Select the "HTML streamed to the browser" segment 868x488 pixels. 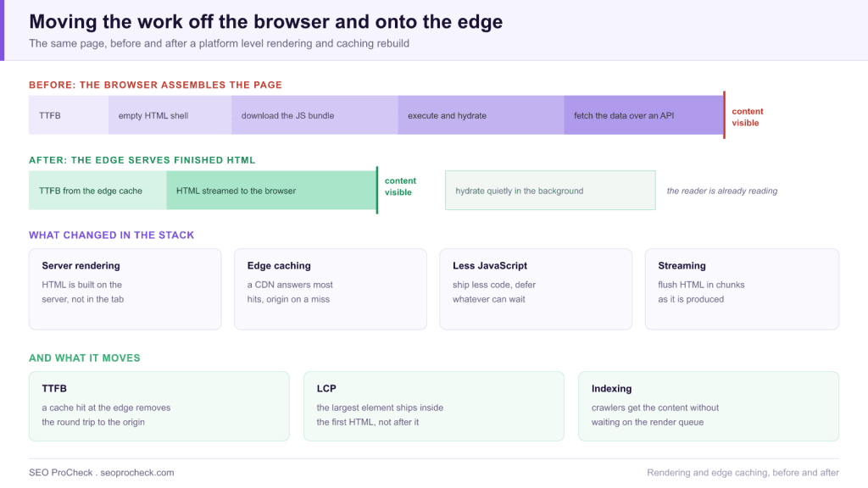point(271,191)
